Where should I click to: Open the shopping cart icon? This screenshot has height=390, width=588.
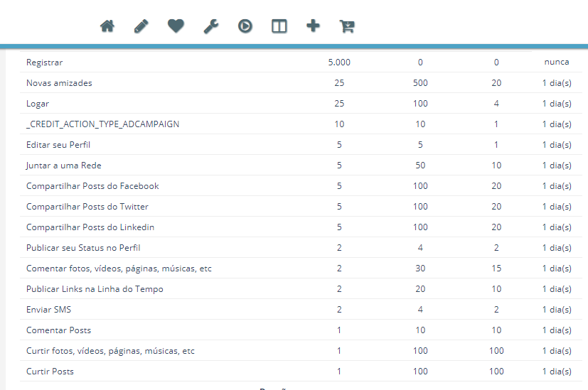point(347,26)
